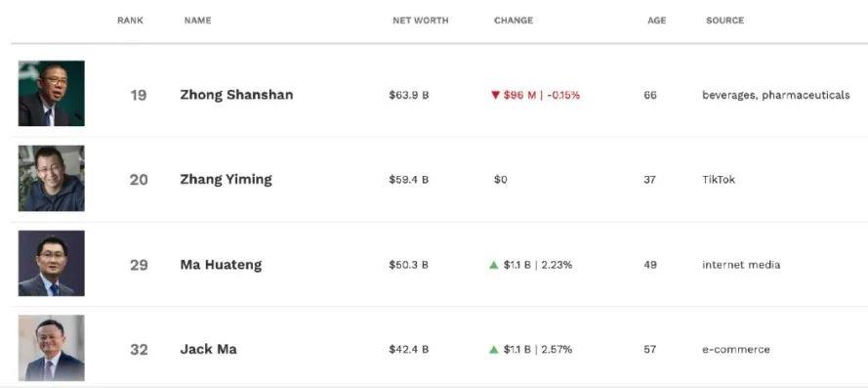Sort by AGE column header
The width and height of the screenshot is (868, 388).
pos(656,21)
